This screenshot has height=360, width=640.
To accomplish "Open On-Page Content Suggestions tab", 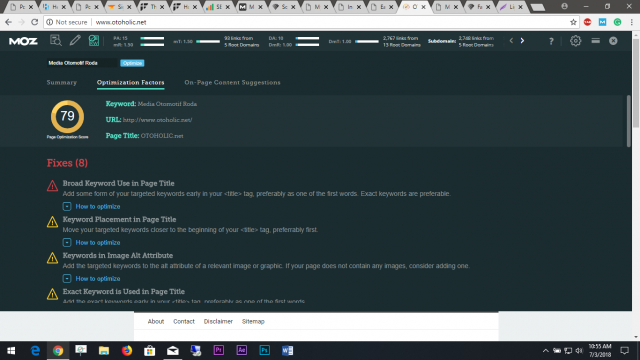I will point(232,82).
